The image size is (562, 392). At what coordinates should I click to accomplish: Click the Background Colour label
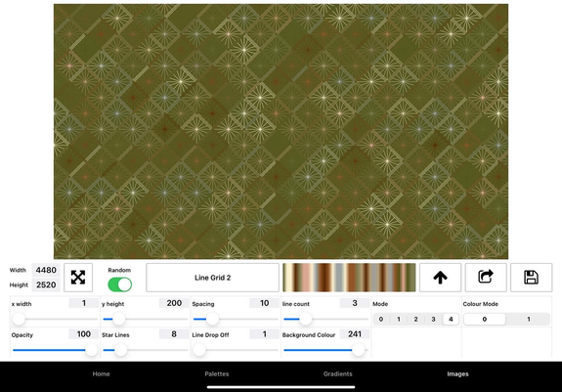(x=309, y=335)
